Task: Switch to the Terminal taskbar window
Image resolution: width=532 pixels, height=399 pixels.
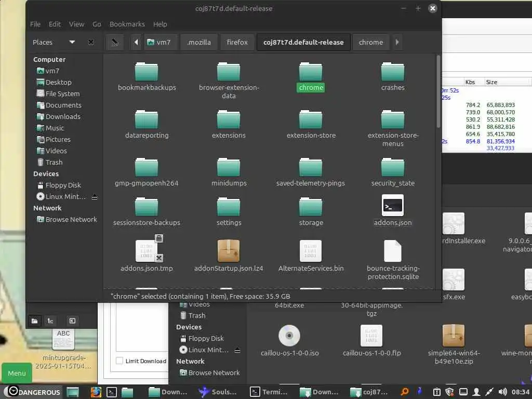Action: [269, 392]
